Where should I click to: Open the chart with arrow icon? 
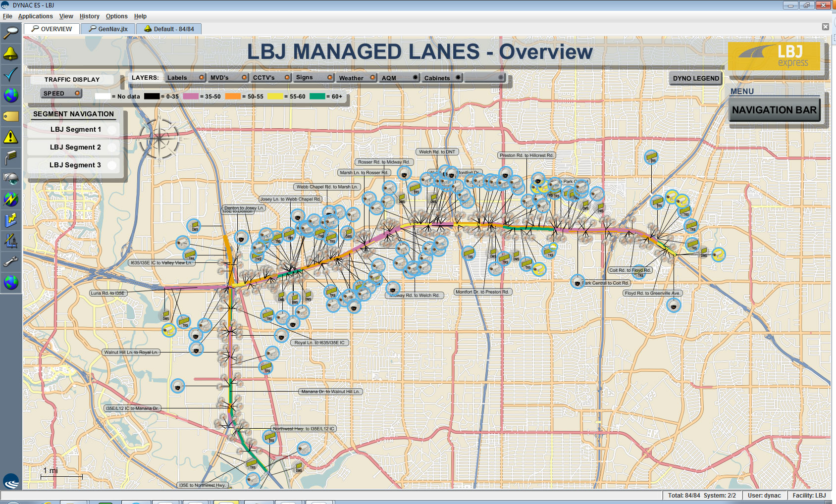(x=11, y=220)
